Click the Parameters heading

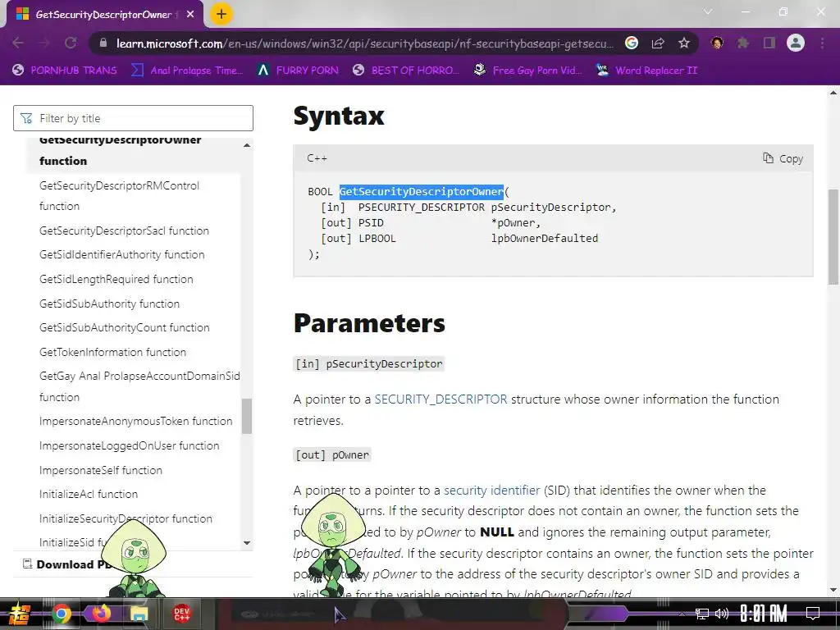[x=369, y=323]
